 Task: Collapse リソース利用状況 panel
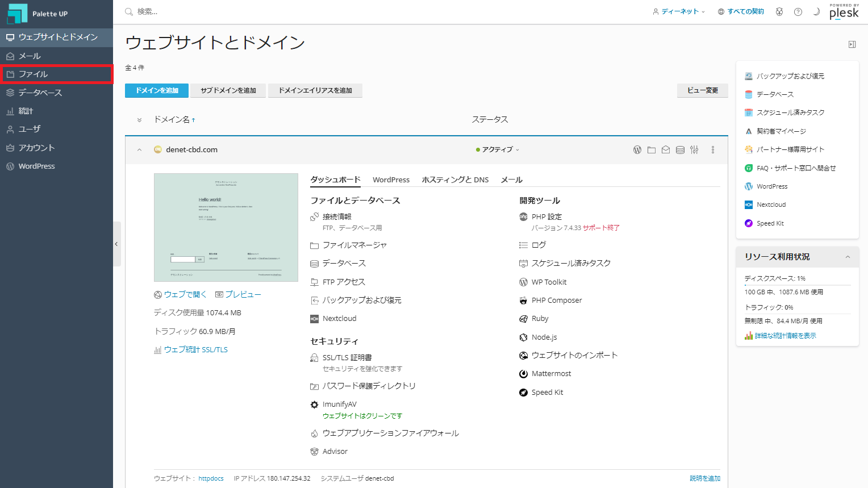point(848,257)
